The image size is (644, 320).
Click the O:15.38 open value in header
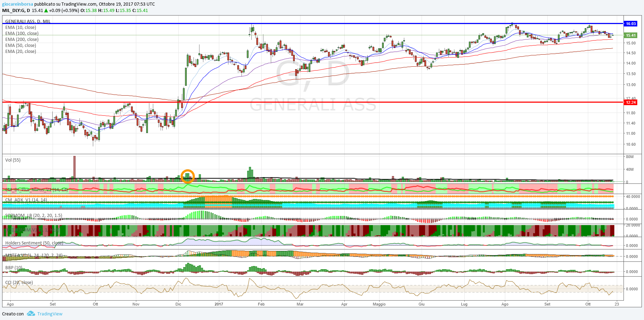coord(89,11)
